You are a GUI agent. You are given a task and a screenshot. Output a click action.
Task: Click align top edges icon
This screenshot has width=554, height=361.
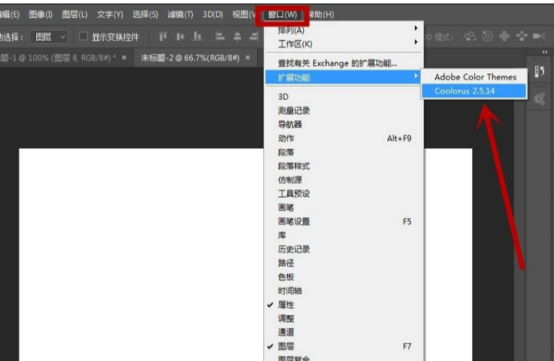point(163,36)
